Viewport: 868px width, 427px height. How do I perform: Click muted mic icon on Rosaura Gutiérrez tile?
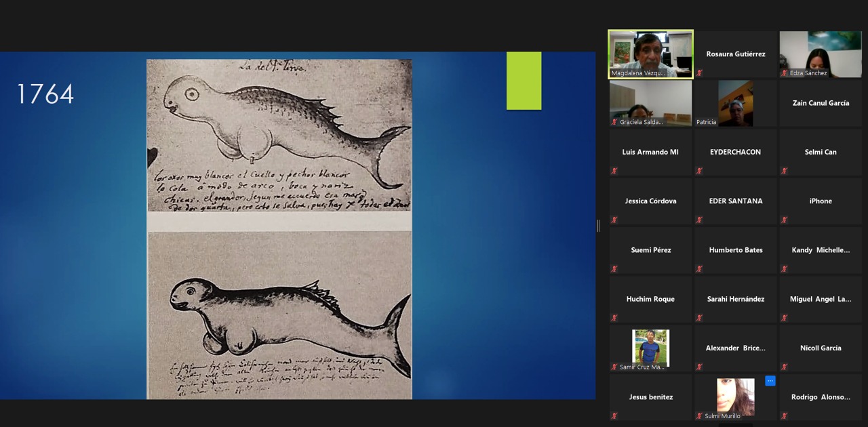click(x=699, y=73)
